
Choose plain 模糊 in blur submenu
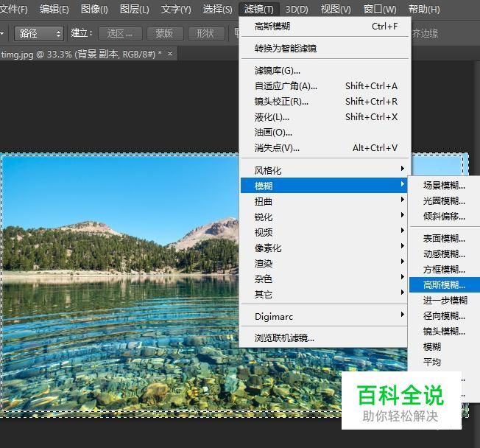click(445, 346)
